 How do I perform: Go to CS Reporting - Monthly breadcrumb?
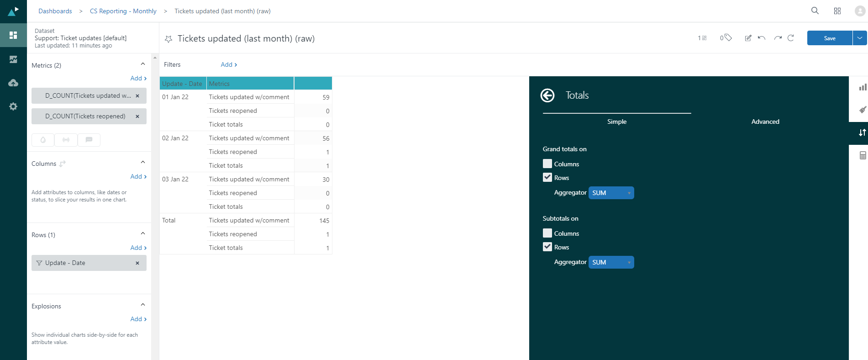[x=123, y=11]
